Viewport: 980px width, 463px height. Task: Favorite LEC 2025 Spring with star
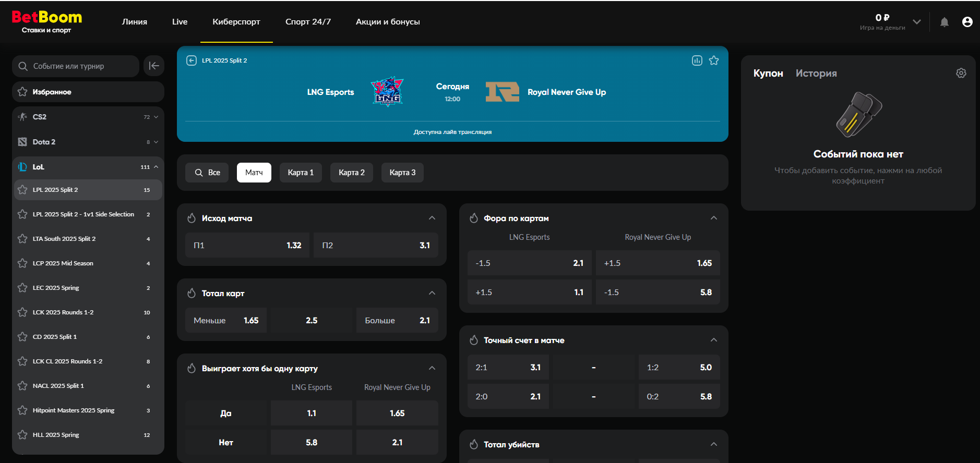click(x=22, y=288)
